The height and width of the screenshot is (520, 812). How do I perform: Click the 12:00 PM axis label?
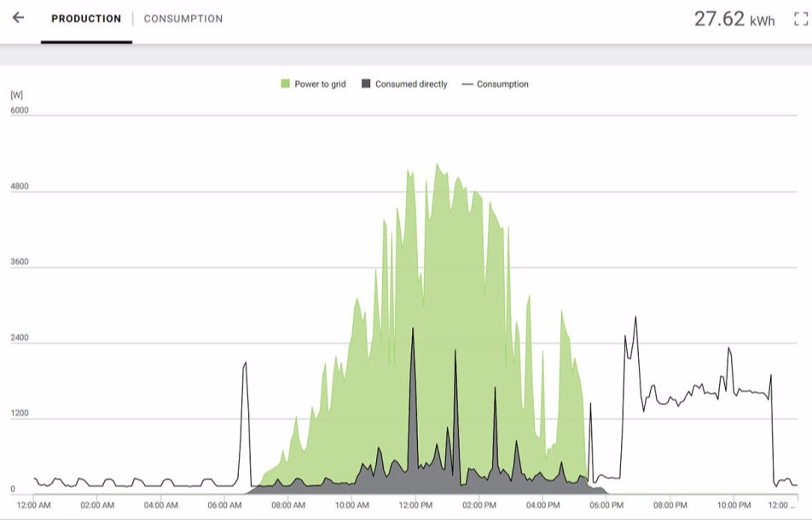pos(415,505)
